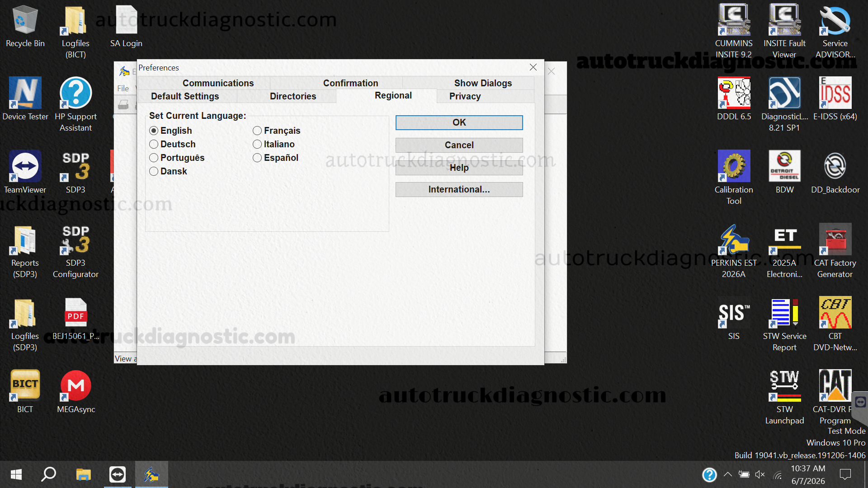Open the Directories tab

point(293,96)
